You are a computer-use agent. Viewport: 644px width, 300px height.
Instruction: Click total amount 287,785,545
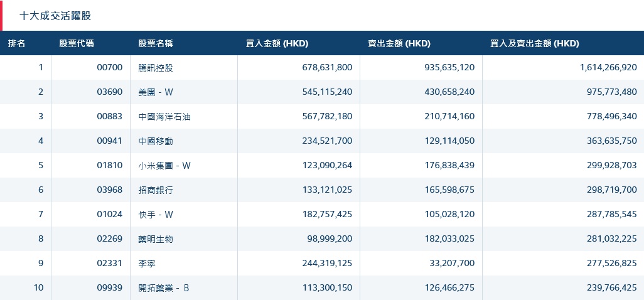click(612, 214)
